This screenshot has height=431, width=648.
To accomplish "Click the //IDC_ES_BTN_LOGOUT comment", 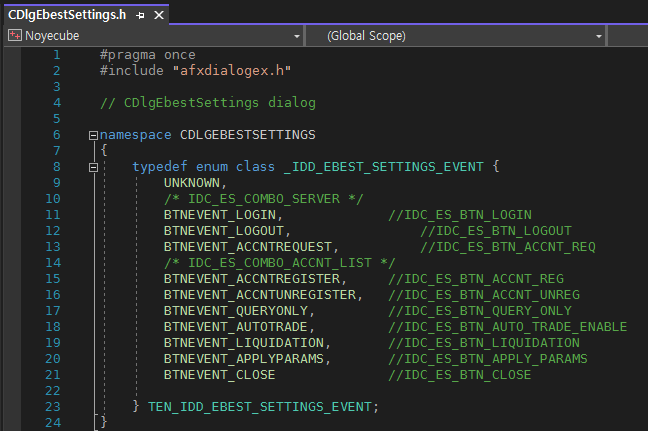I will (496, 231).
